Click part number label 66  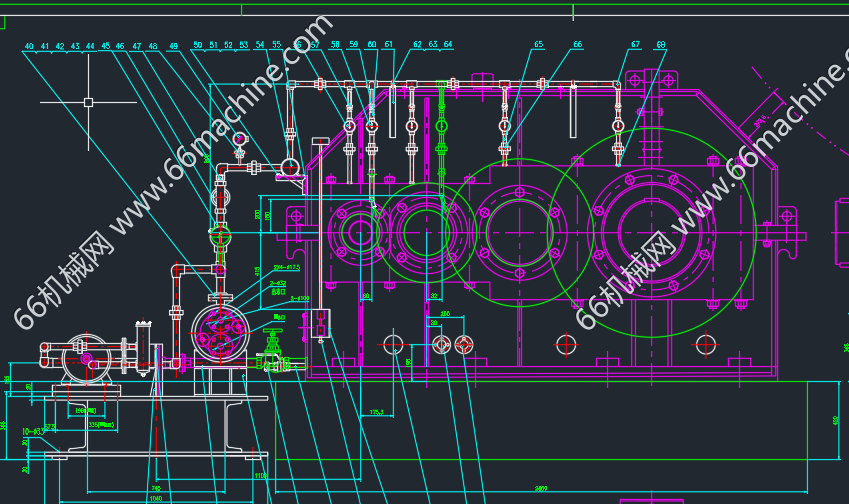tap(577, 45)
